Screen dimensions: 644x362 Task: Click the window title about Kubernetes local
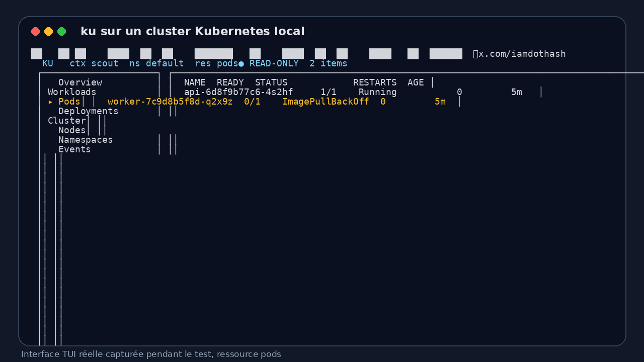click(x=193, y=31)
